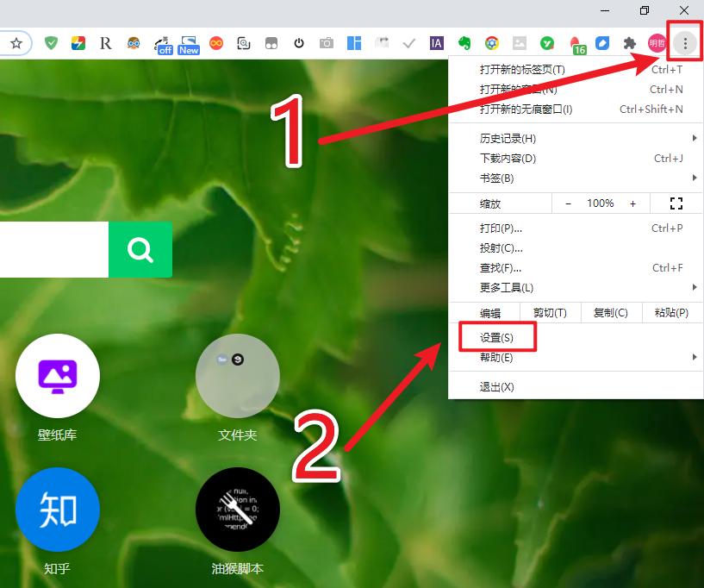The image size is (704, 588).
Task: Open the 知乎 desktop shortcut
Action: coord(58,510)
